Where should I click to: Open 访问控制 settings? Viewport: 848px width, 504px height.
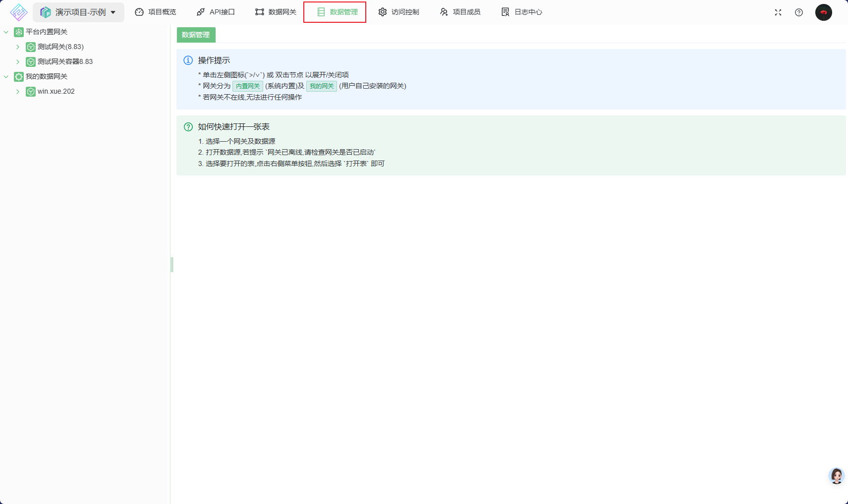[x=398, y=12]
